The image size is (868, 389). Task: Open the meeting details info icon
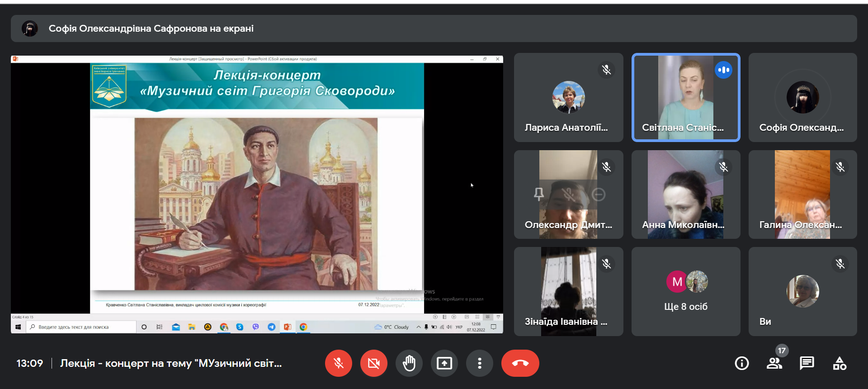[741, 363]
